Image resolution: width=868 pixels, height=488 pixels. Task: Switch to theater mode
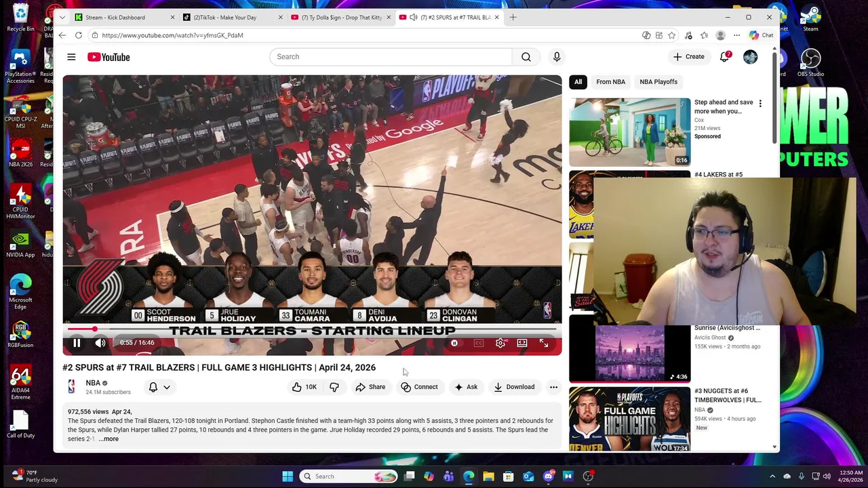coord(522,343)
